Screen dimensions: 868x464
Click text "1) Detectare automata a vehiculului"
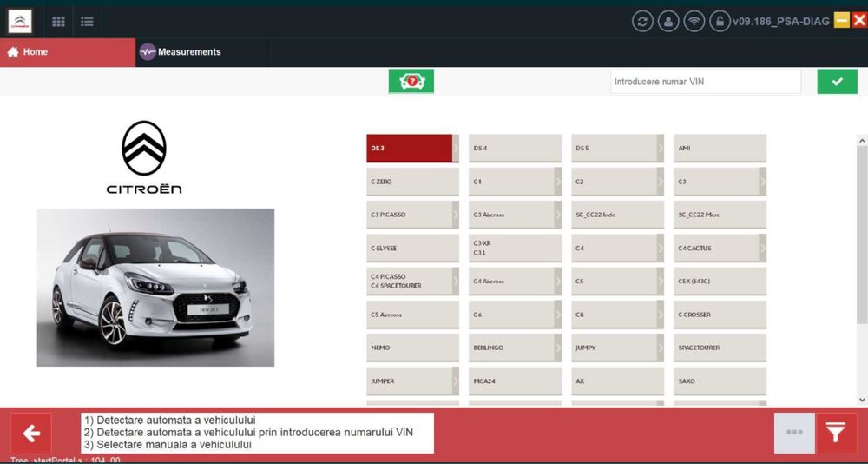click(170, 421)
